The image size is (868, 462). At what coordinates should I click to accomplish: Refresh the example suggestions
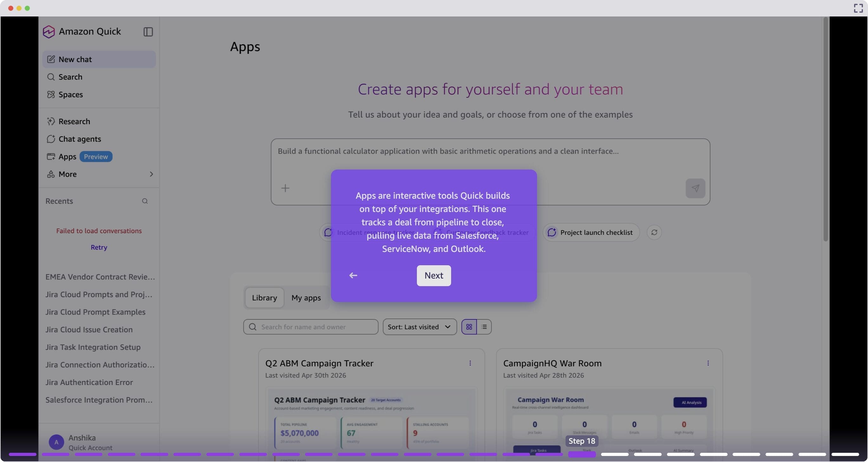coord(654,232)
